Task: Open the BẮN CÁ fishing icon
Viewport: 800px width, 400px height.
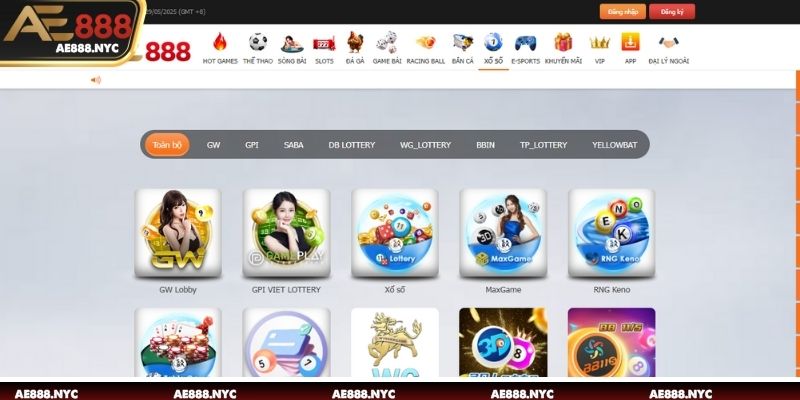Action: click(463, 43)
